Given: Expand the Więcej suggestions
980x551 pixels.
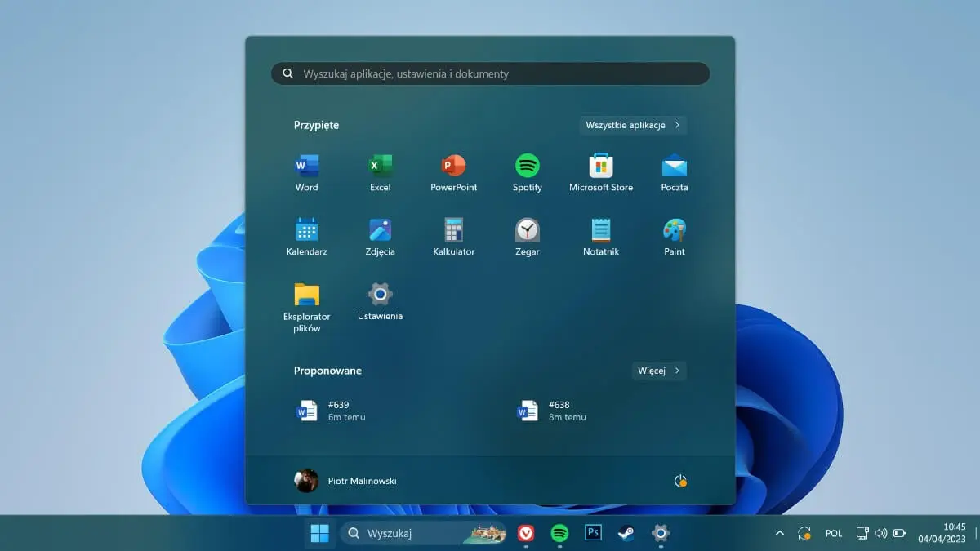Looking at the screenshot, I should pos(658,371).
